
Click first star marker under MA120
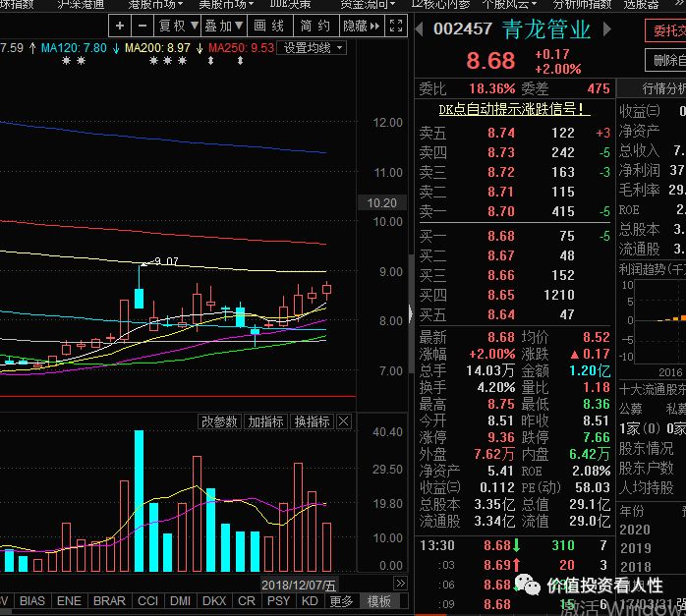(x=67, y=61)
